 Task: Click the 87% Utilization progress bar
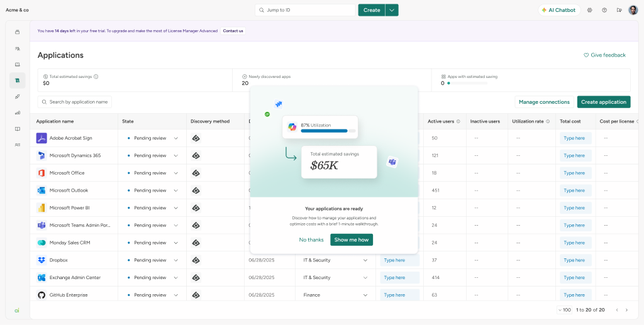[328, 131]
